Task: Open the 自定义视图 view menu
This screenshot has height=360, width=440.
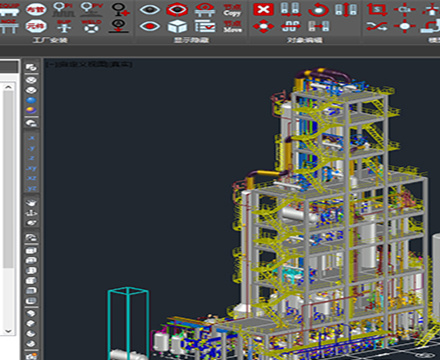Action: coord(82,64)
